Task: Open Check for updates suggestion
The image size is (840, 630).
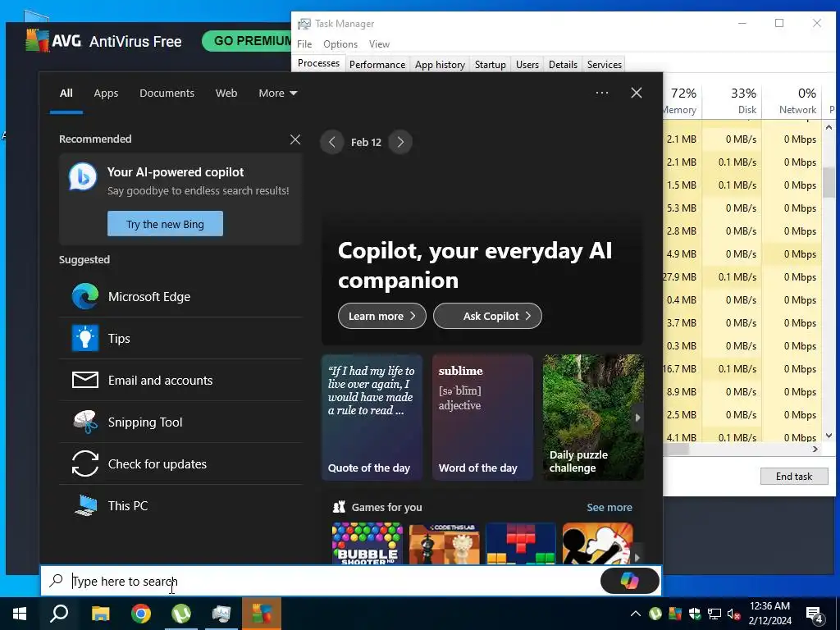Action: point(181,464)
